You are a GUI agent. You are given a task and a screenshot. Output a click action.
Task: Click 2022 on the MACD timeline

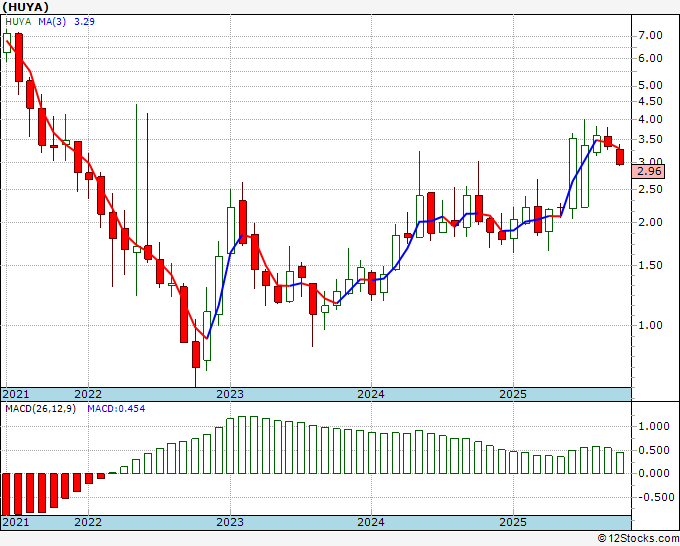[x=88, y=522]
